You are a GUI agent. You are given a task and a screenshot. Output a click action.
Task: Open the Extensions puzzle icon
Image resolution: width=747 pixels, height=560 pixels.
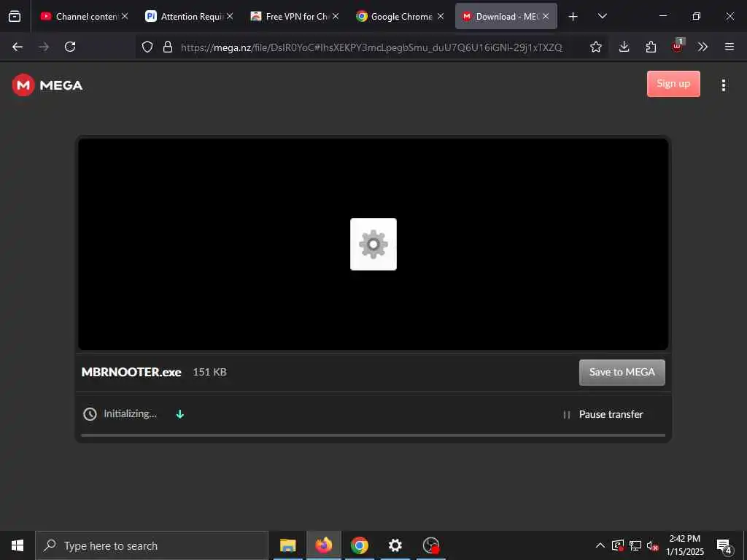tap(651, 47)
